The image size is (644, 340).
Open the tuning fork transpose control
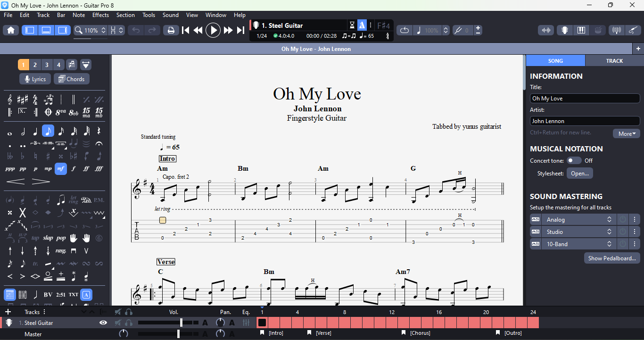tap(462, 30)
